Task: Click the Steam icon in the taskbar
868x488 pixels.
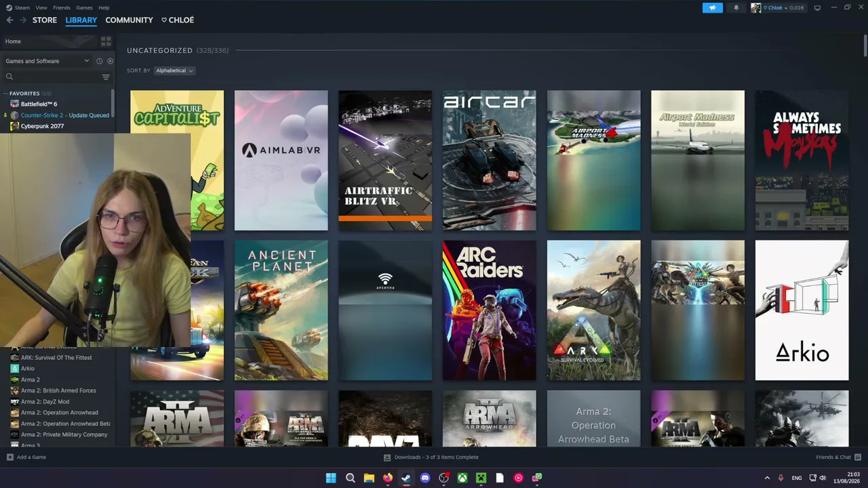Action: pyautogui.click(x=406, y=478)
